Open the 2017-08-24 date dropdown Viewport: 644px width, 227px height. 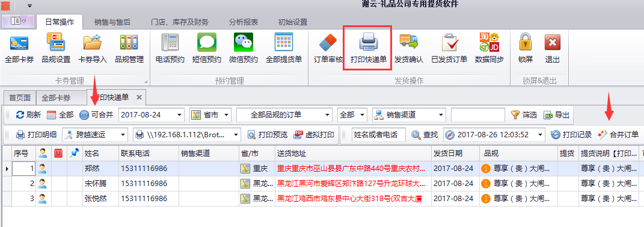(x=180, y=115)
